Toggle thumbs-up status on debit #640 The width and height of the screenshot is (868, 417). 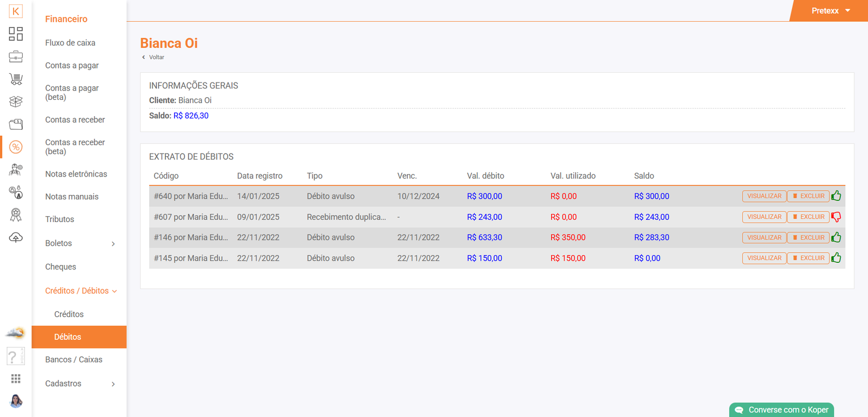point(836,196)
